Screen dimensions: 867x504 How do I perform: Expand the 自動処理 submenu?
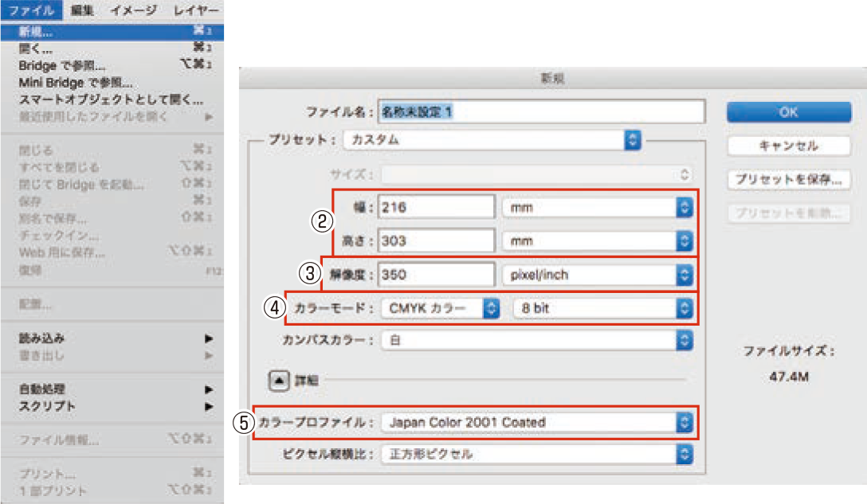pos(112,389)
